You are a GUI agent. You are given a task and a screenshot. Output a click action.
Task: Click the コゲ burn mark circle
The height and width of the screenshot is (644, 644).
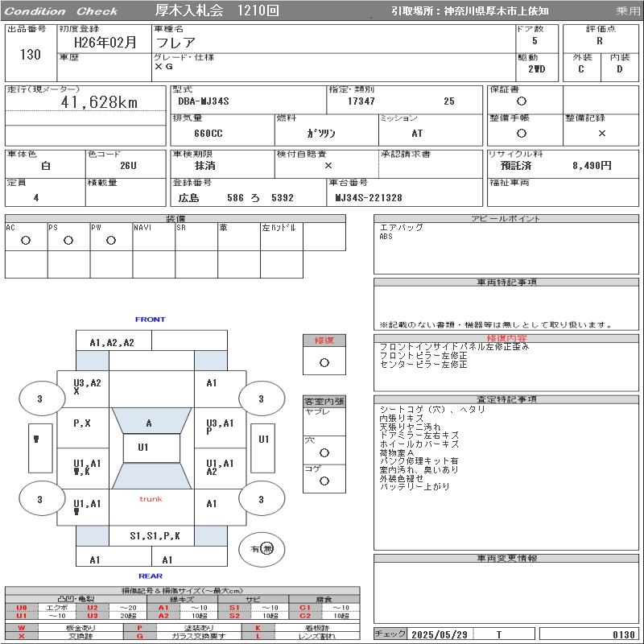point(324,481)
